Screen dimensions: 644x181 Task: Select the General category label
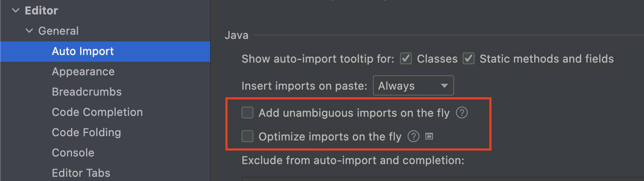tap(58, 31)
